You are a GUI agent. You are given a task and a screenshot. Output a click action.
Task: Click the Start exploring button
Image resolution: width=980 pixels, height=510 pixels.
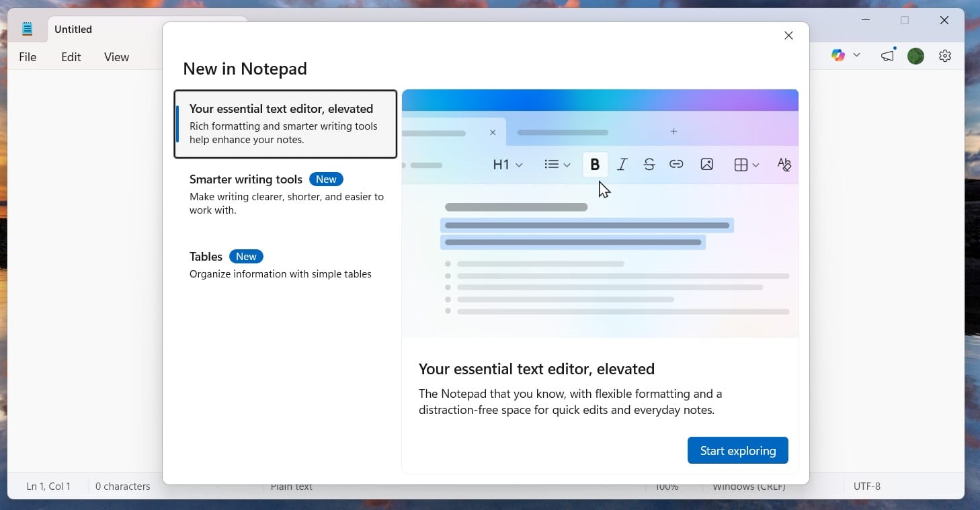[x=737, y=450]
